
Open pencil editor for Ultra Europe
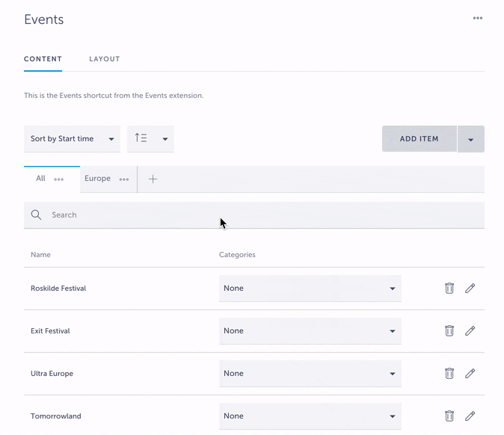470,374
